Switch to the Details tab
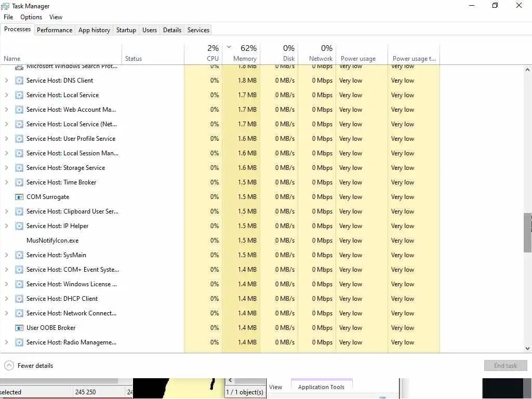 coord(172,30)
